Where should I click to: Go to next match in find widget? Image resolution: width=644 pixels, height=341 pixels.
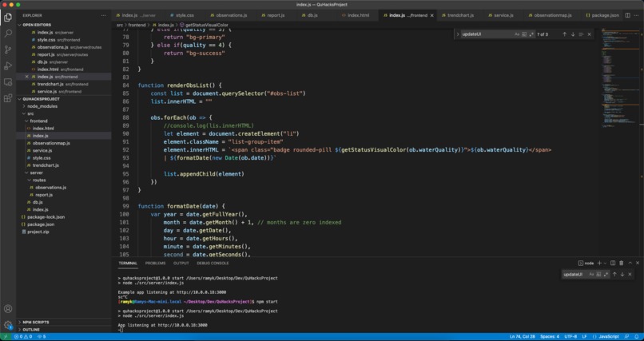(573, 34)
